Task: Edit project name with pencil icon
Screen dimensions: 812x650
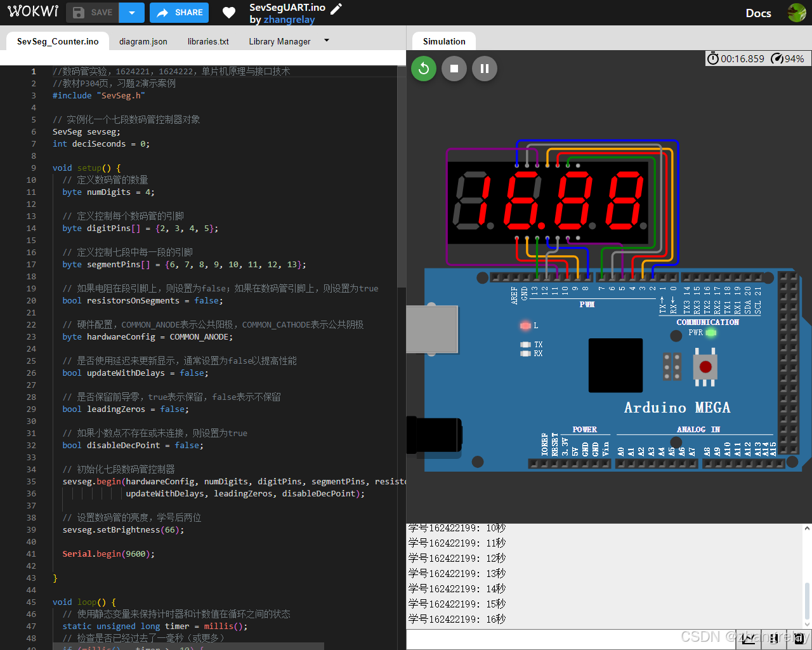Action: tap(336, 8)
